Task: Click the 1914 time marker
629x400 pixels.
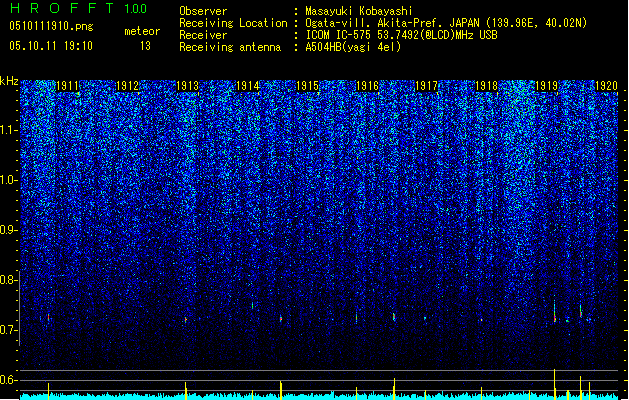Action: [248, 86]
